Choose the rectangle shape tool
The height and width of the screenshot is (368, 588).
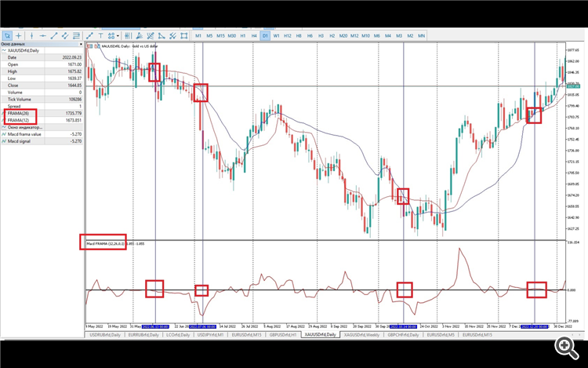[183, 35]
